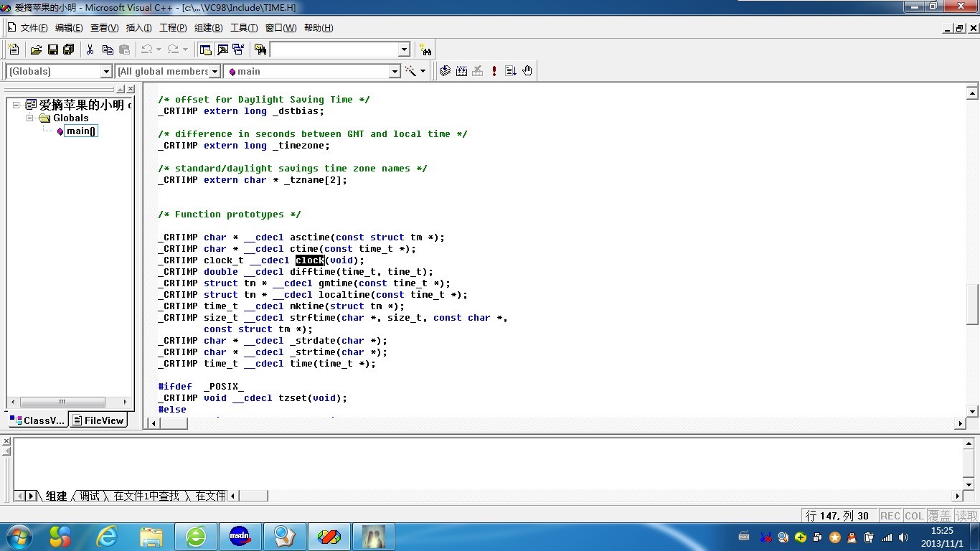The width and height of the screenshot is (980, 551).
Task: Open the empty Find combo box dropdown
Action: point(404,50)
